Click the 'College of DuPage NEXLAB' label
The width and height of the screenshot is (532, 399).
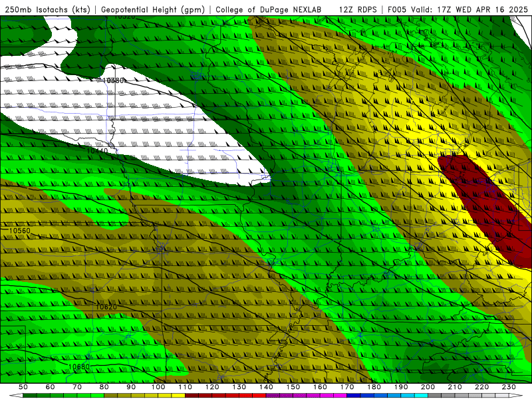[x=269, y=9]
